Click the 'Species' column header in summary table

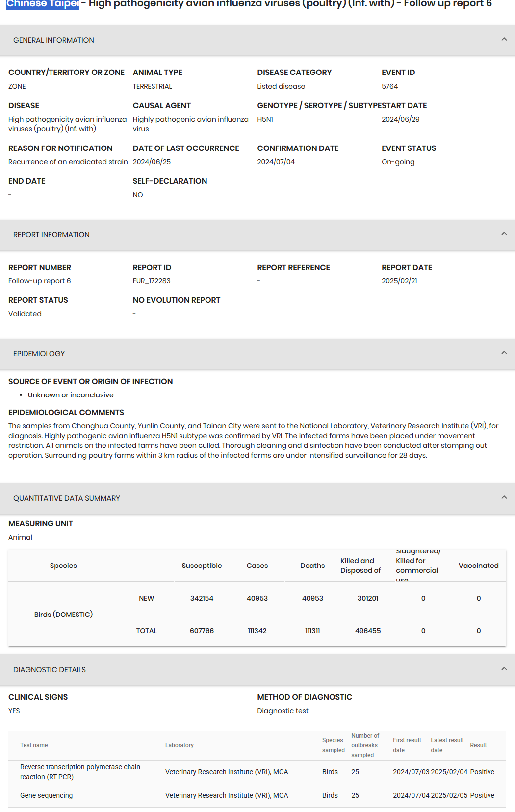[63, 566]
